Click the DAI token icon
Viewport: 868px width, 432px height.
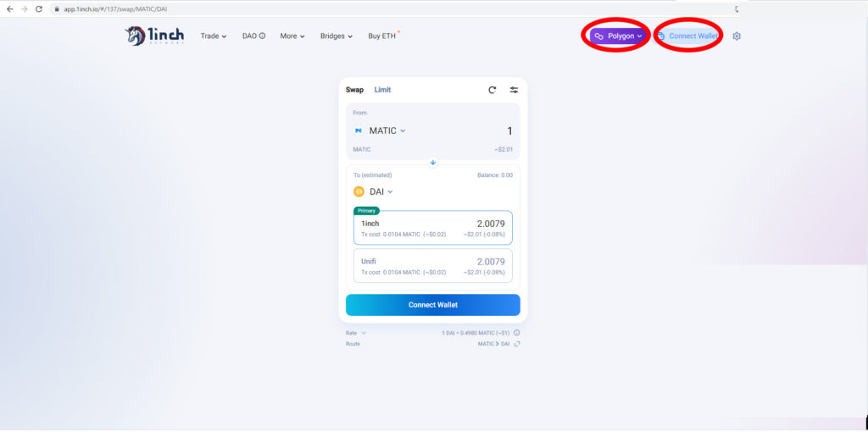pos(359,192)
